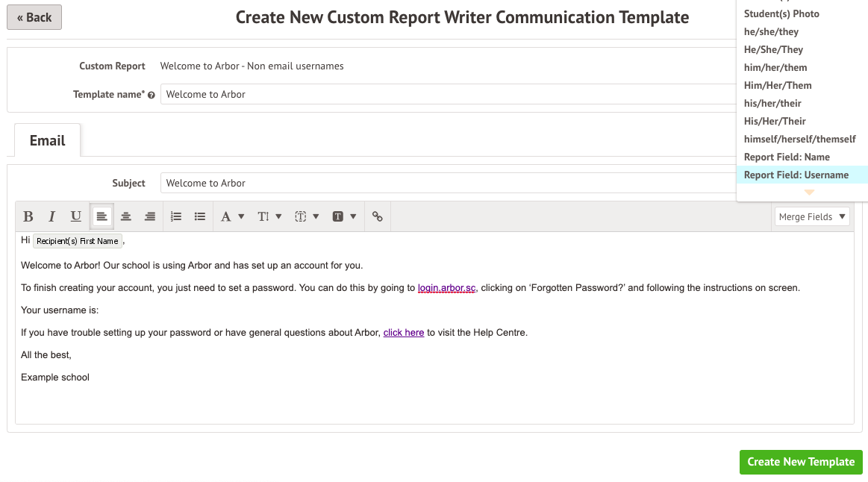Center align the email text
868x482 pixels.
pyautogui.click(x=126, y=216)
